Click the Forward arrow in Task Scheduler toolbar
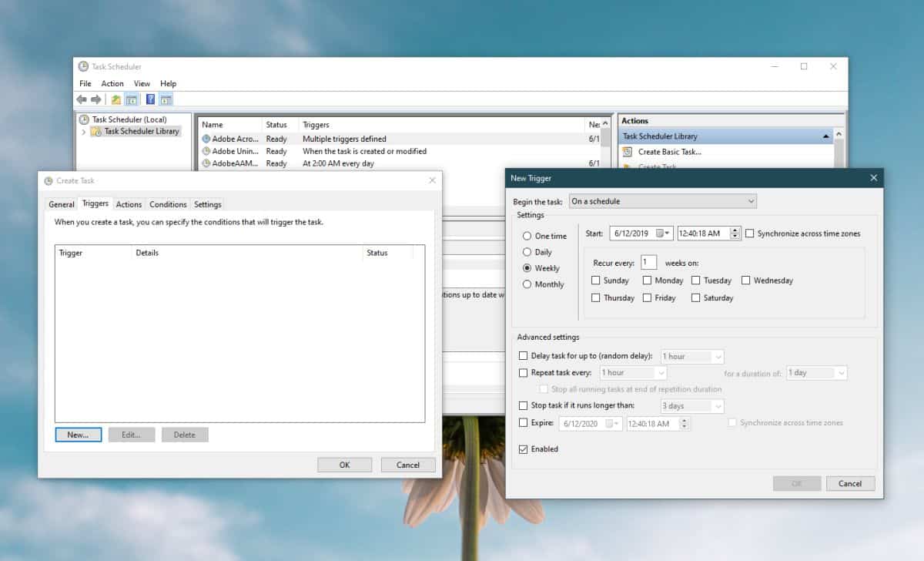Image resolution: width=924 pixels, height=561 pixels. (96, 99)
